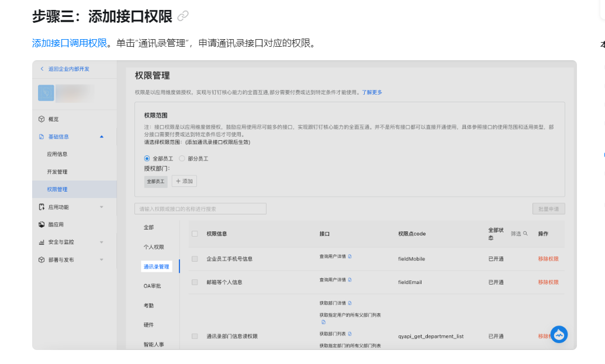Switch to the 硬件 category tab
The height and width of the screenshot is (364, 605).
point(148,325)
